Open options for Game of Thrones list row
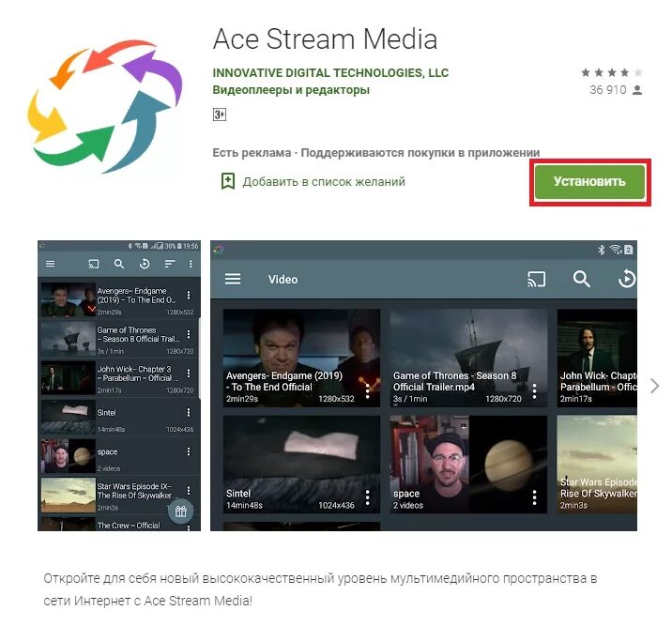The width and height of the screenshot is (672, 626). click(x=189, y=334)
